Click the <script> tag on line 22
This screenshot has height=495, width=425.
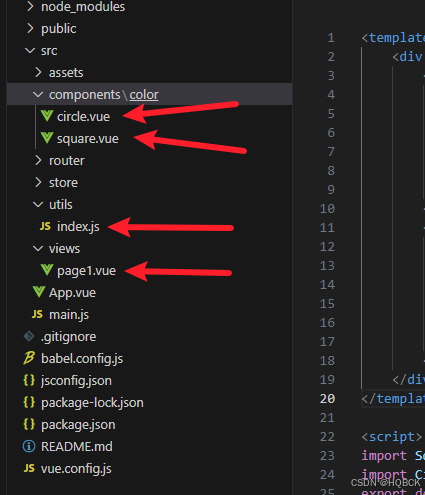pos(392,437)
